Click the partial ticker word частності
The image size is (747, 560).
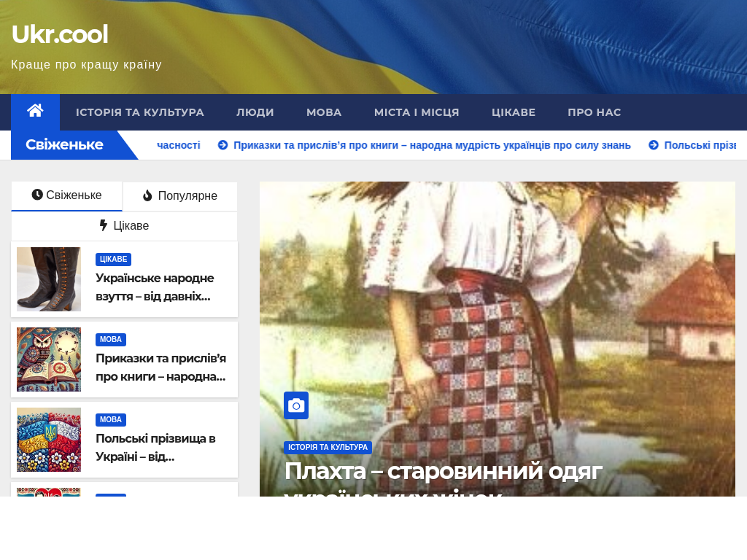pos(179,145)
